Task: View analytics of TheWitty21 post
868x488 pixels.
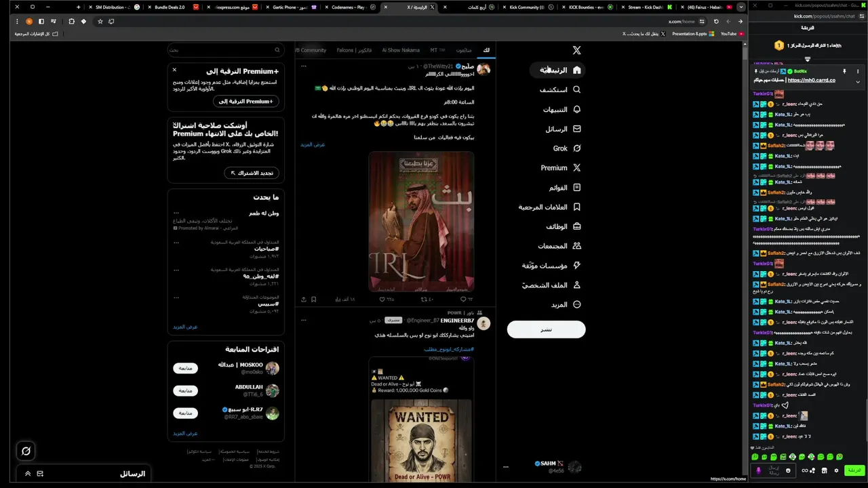Action: click(x=345, y=299)
